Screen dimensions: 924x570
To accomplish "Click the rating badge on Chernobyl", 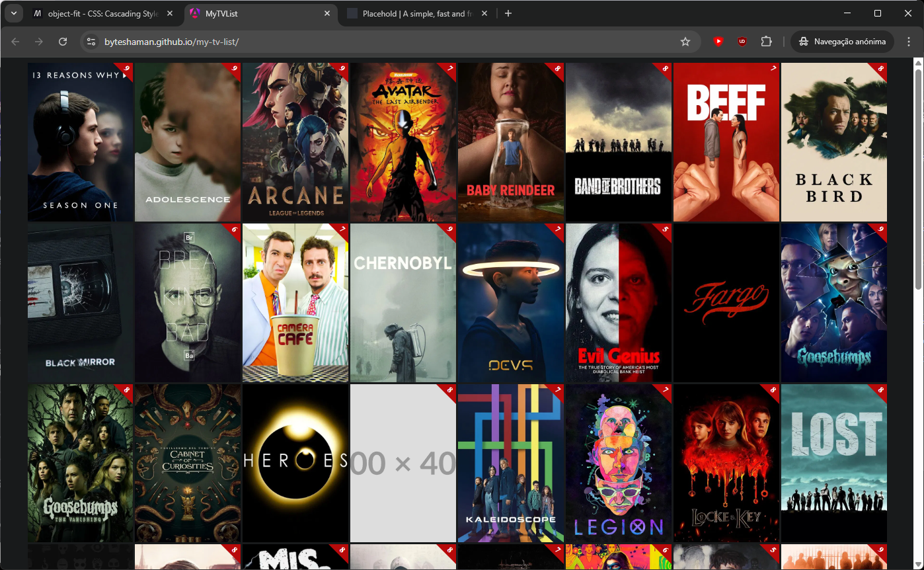I will 449,229.
